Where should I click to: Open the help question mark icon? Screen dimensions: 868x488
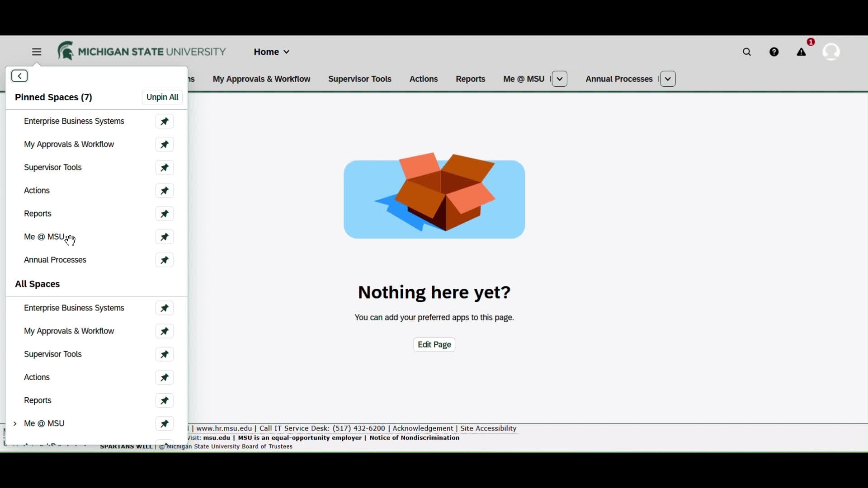[x=774, y=52]
